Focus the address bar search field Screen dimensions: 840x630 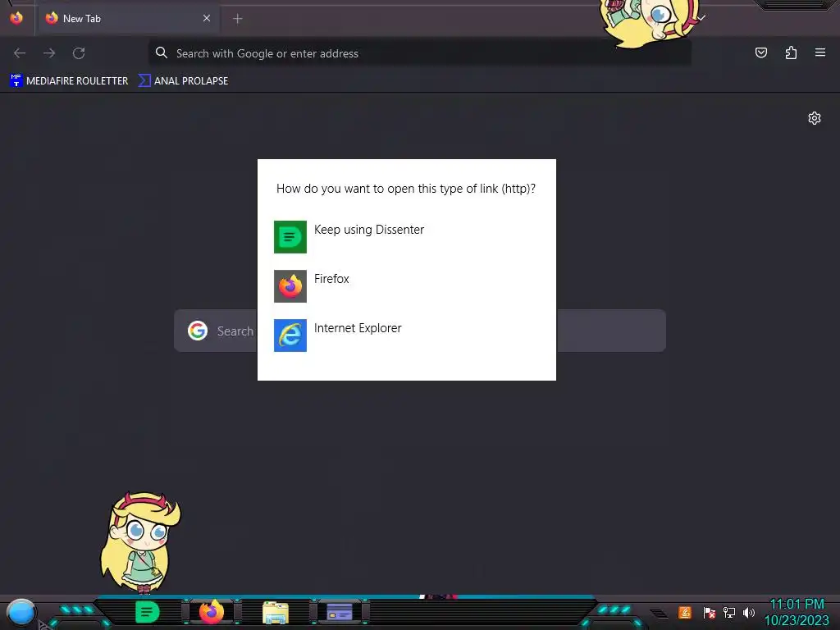[419, 53]
